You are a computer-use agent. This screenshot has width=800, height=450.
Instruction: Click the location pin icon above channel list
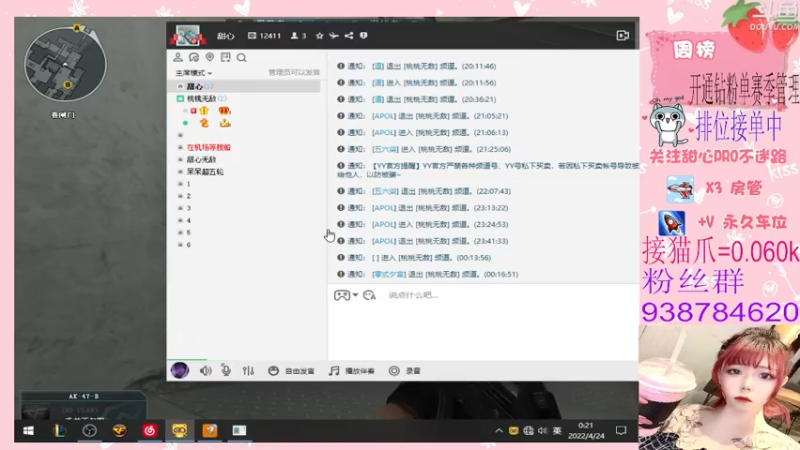tap(210, 57)
